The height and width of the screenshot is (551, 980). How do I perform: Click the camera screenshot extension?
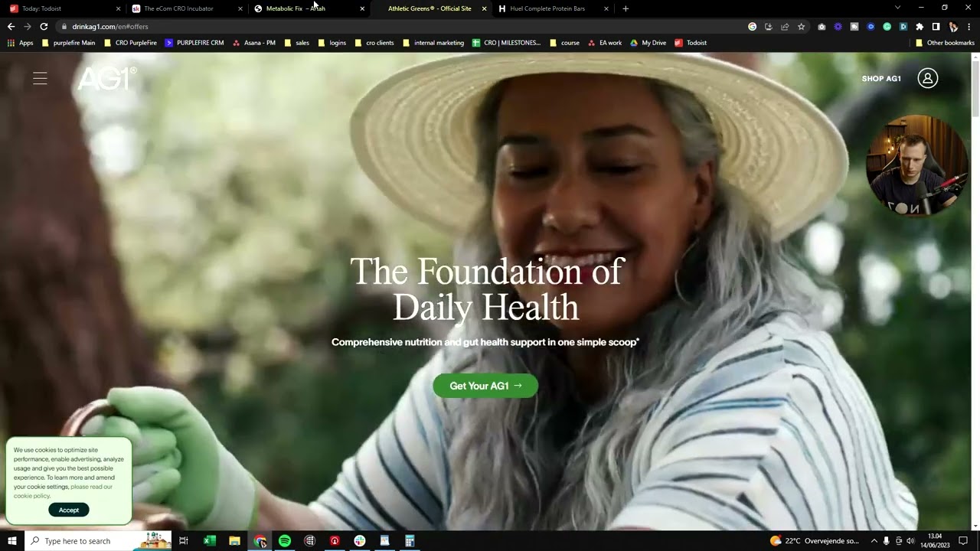tap(822, 26)
